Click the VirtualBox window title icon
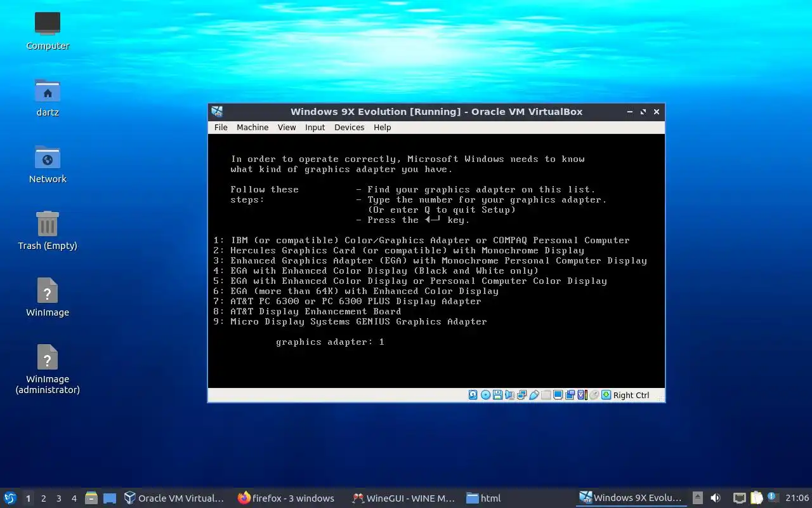 (217, 112)
